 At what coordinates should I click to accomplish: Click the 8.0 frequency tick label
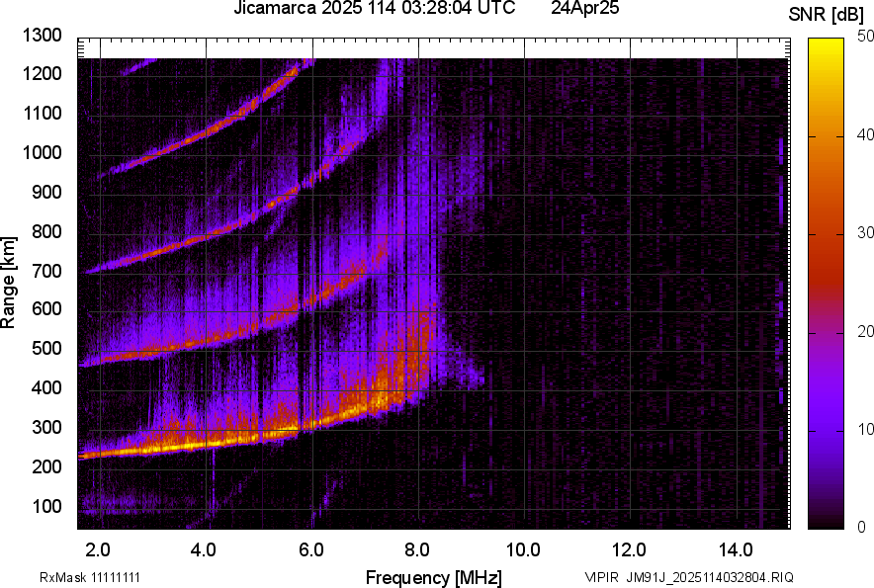(x=417, y=550)
